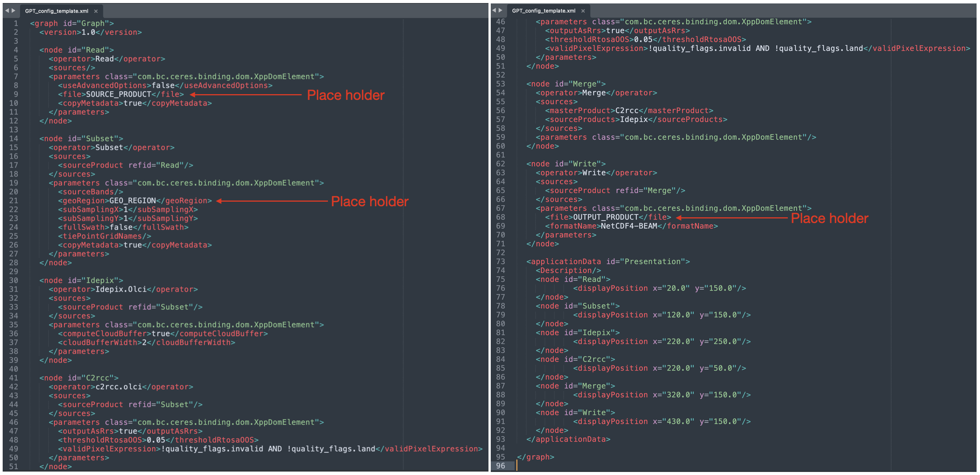Image resolution: width=980 pixels, height=475 pixels.
Task: Click line number 21 in left gutter
Action: pyautogui.click(x=14, y=201)
